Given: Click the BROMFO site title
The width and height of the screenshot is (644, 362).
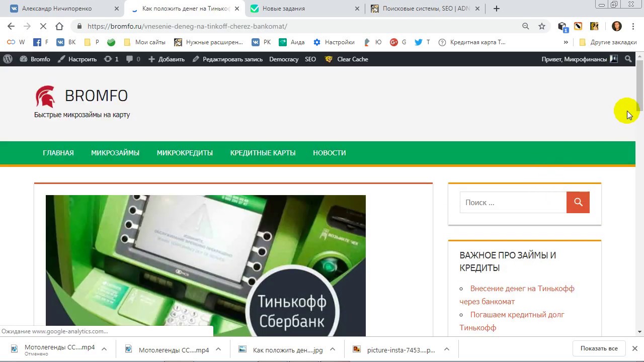Looking at the screenshot, I should pyautogui.click(x=96, y=96).
